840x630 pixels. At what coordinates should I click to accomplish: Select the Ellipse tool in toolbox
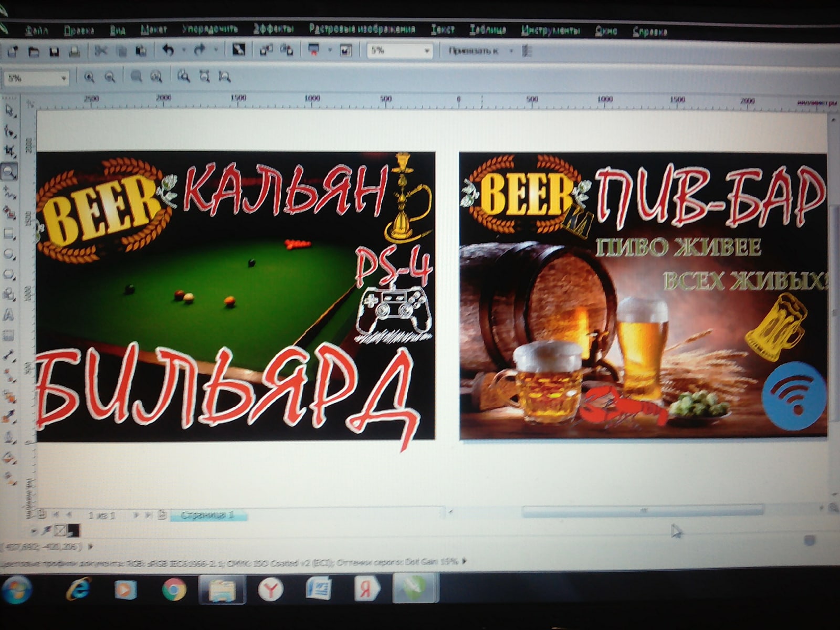[9, 254]
